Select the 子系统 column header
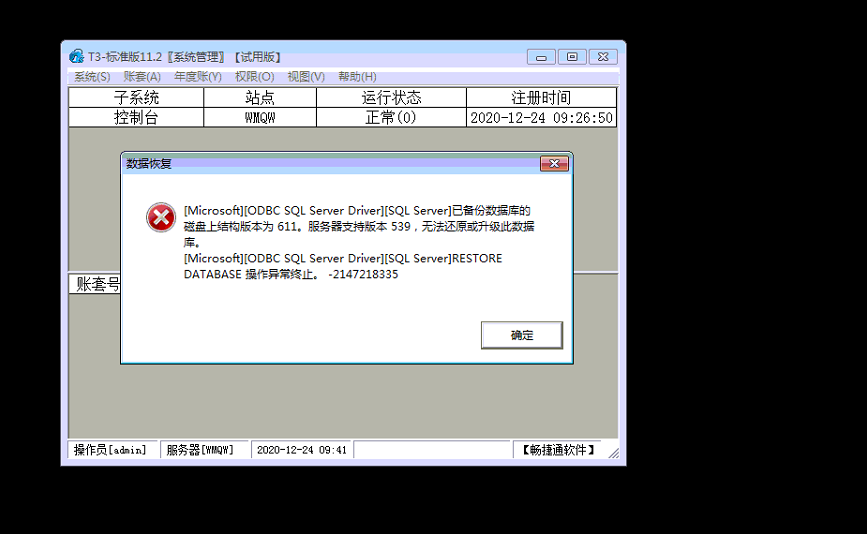Image resolution: width=867 pixels, height=534 pixels. [136, 98]
